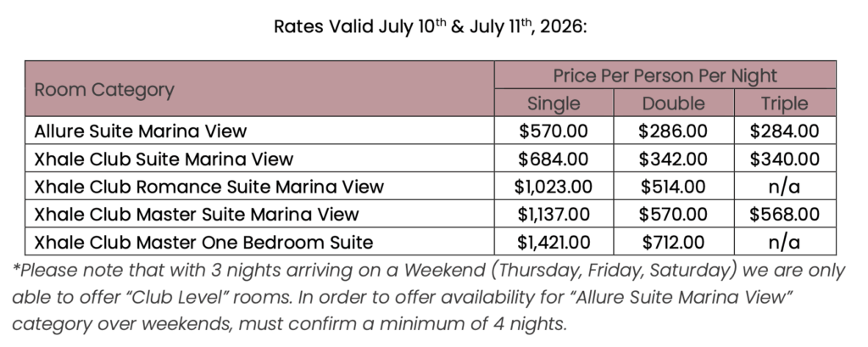
Task: Select the $1,023.00 Romance Suite single price
Action: click(x=554, y=187)
